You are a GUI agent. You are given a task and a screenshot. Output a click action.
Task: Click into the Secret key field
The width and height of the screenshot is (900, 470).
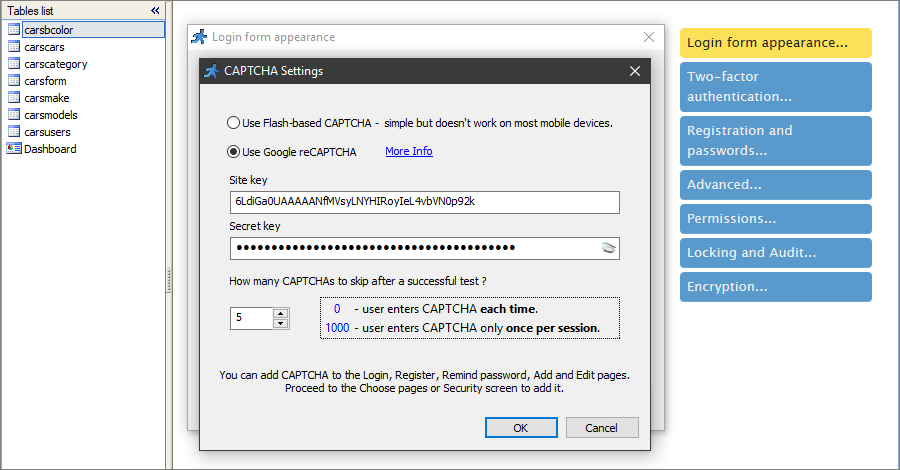425,248
